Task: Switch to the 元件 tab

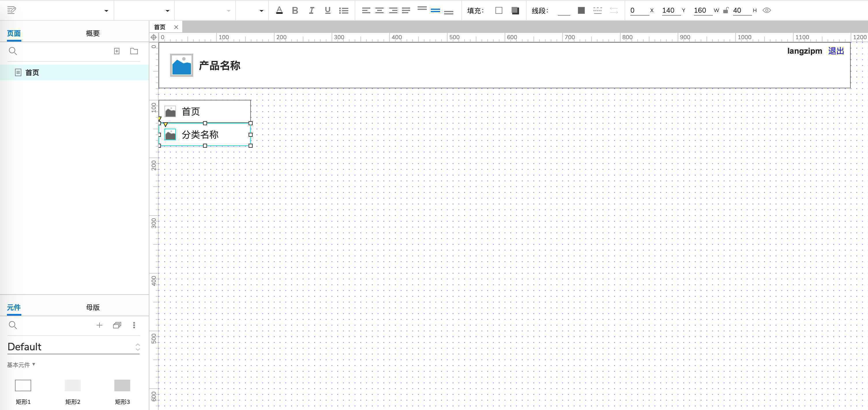Action: (14, 307)
